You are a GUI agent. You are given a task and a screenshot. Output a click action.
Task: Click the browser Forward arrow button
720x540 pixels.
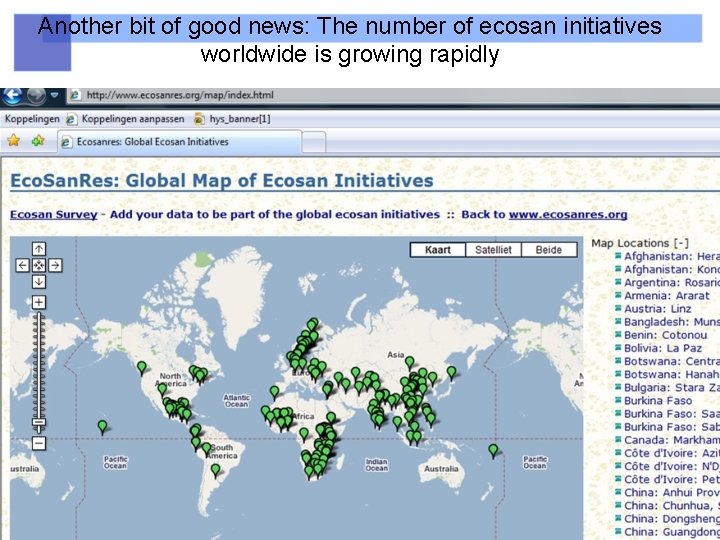click(36, 96)
